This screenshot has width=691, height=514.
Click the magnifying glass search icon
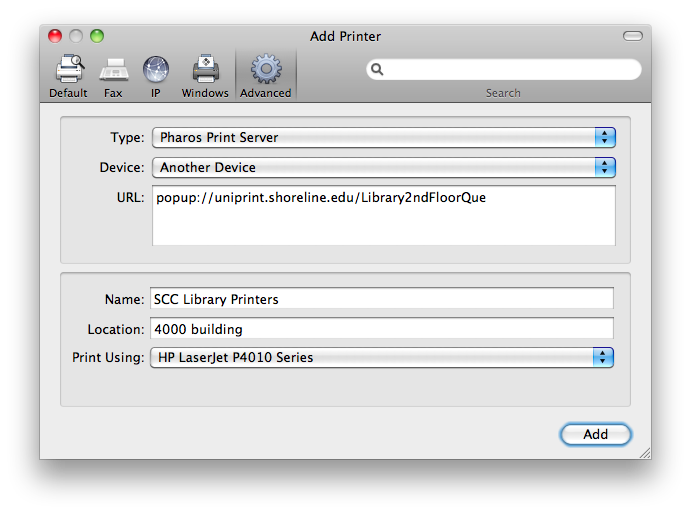(x=377, y=69)
